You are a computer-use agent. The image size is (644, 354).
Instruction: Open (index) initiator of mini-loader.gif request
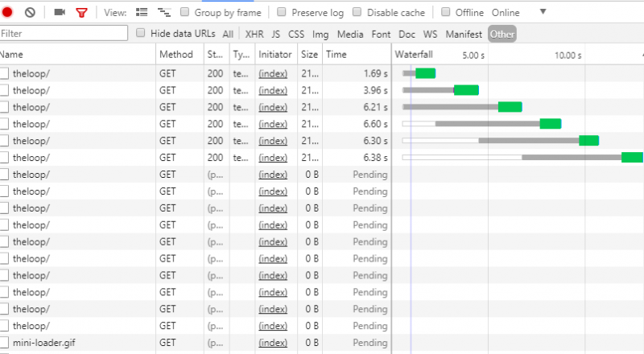273,343
